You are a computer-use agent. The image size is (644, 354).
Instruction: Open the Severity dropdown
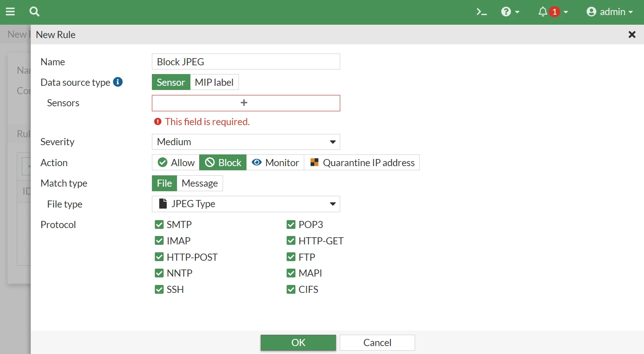tap(246, 142)
